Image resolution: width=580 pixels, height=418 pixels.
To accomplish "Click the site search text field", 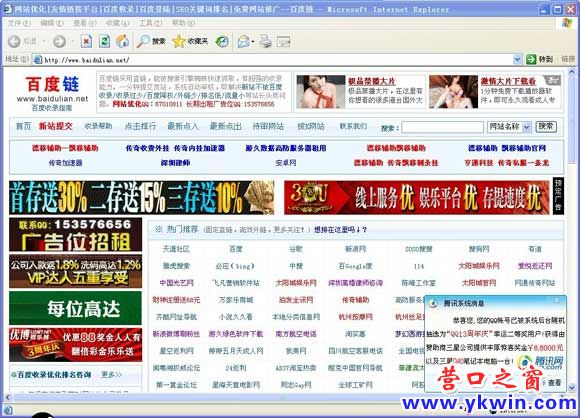I will click(x=442, y=127).
